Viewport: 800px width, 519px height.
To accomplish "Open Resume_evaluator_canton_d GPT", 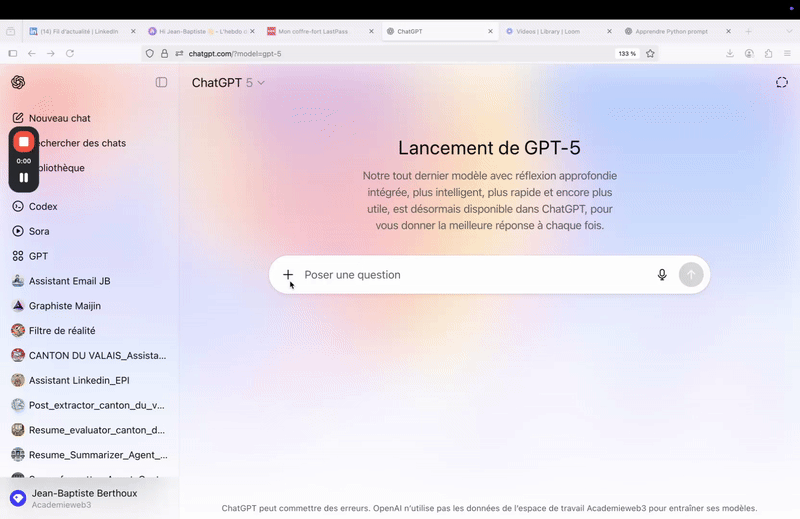I will point(88,430).
